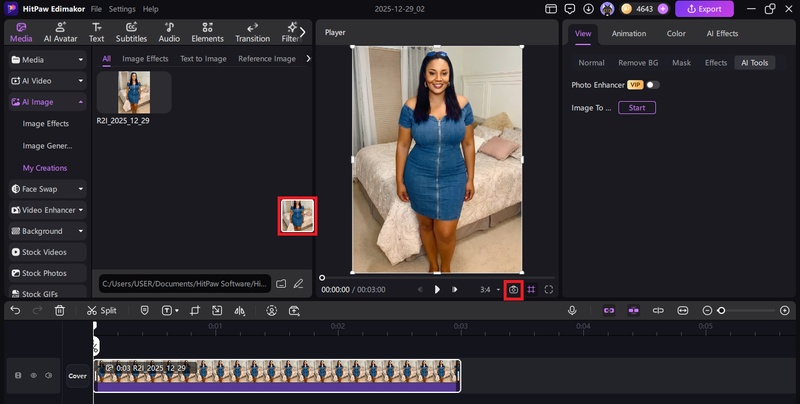
Task: Open the File menu
Action: pyautogui.click(x=96, y=9)
